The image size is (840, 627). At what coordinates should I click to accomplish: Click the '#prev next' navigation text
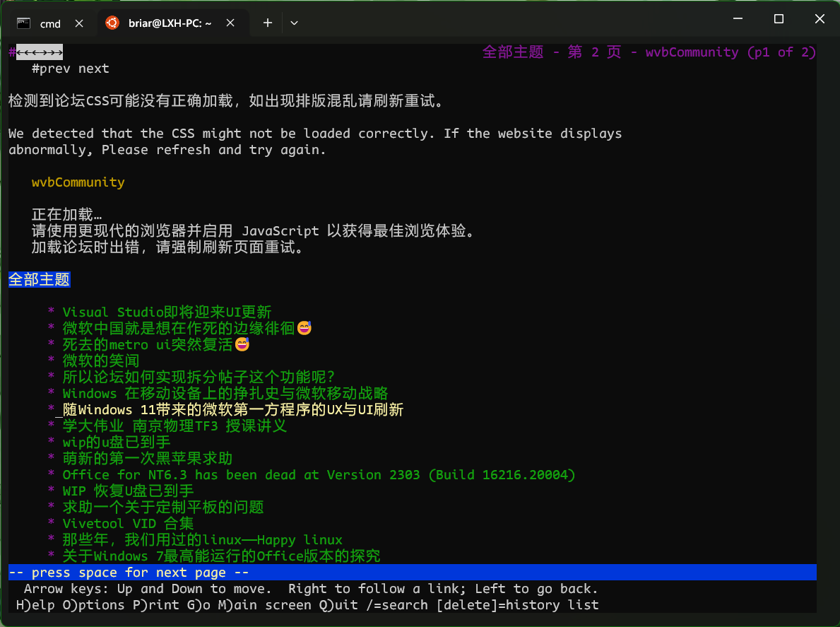tap(70, 69)
